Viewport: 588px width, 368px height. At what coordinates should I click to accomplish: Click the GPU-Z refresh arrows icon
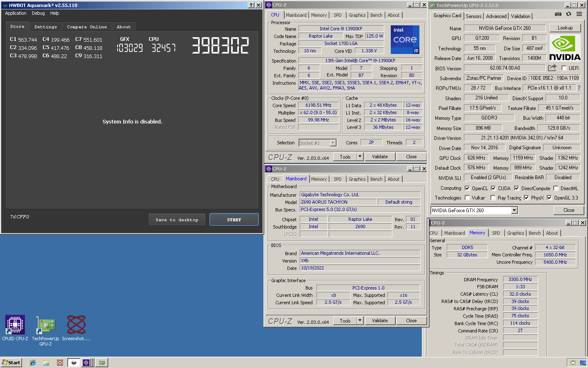click(x=568, y=14)
